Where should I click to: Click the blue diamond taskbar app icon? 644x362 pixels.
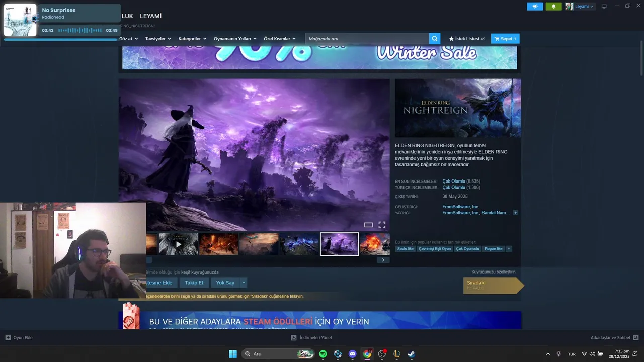tap(338, 354)
